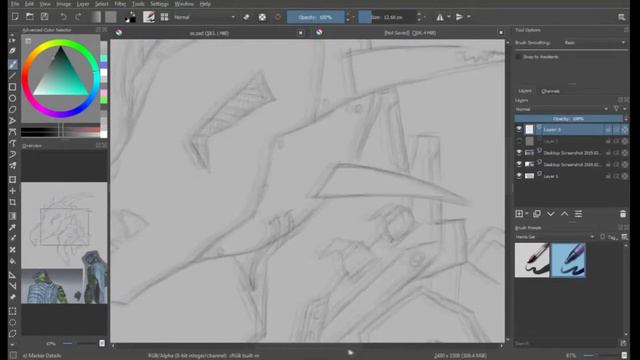Select the Rectangle tool
This screenshot has width=640, height=360.
pos(13,87)
